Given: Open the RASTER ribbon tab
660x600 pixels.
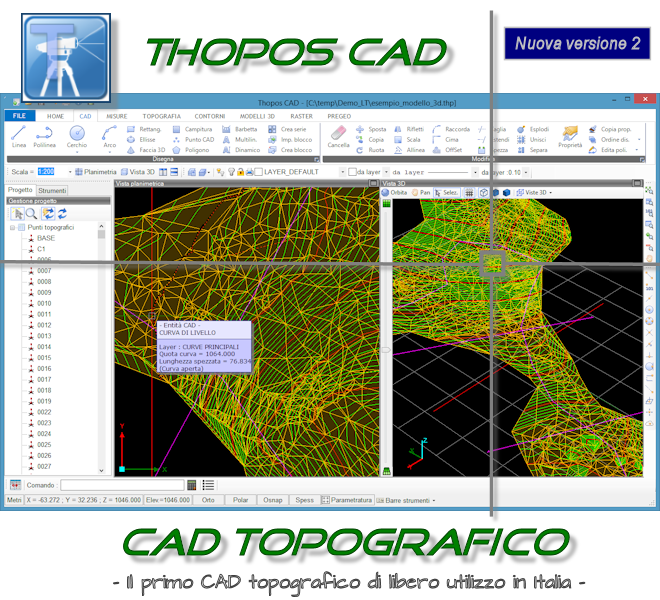Looking at the screenshot, I should pos(301,116).
